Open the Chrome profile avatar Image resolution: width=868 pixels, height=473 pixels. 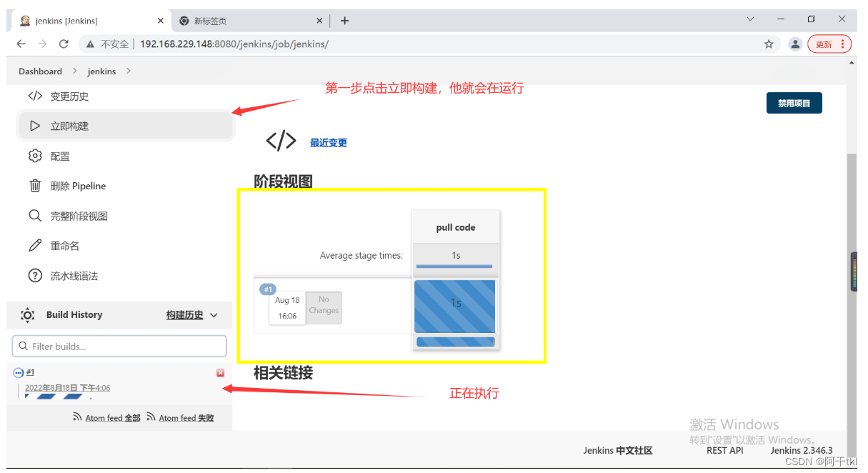click(x=795, y=44)
